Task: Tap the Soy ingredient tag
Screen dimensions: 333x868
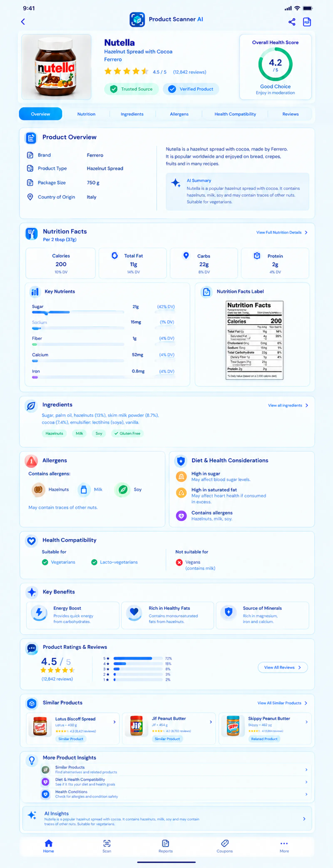Action: 99,433
